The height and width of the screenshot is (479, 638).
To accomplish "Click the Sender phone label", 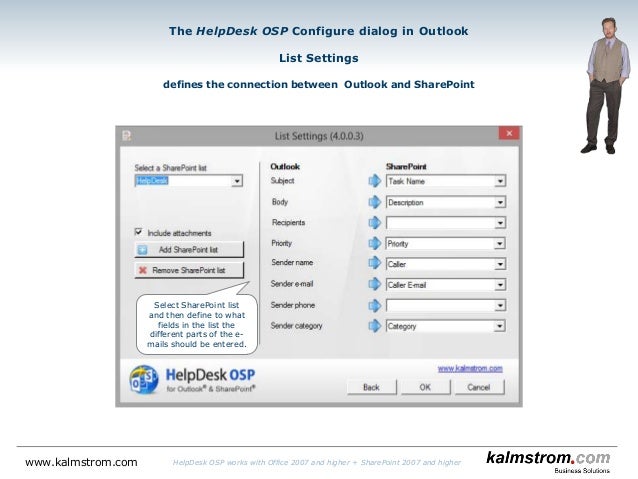I will (x=293, y=305).
